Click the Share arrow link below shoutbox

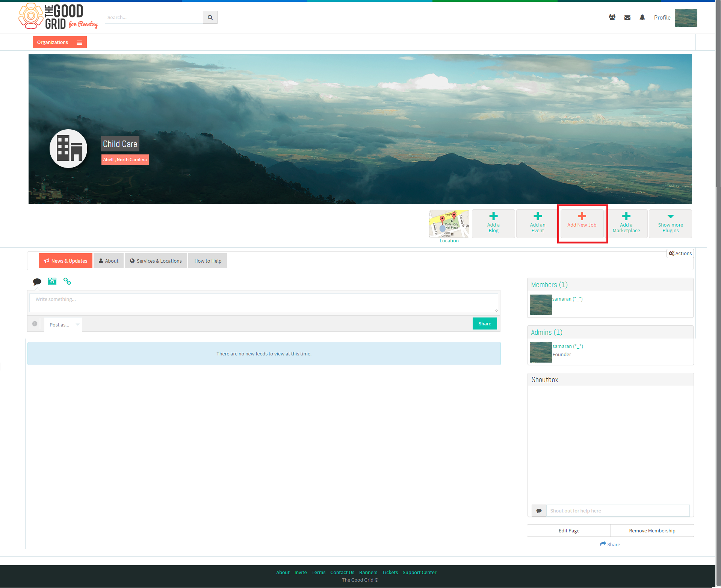[610, 544]
